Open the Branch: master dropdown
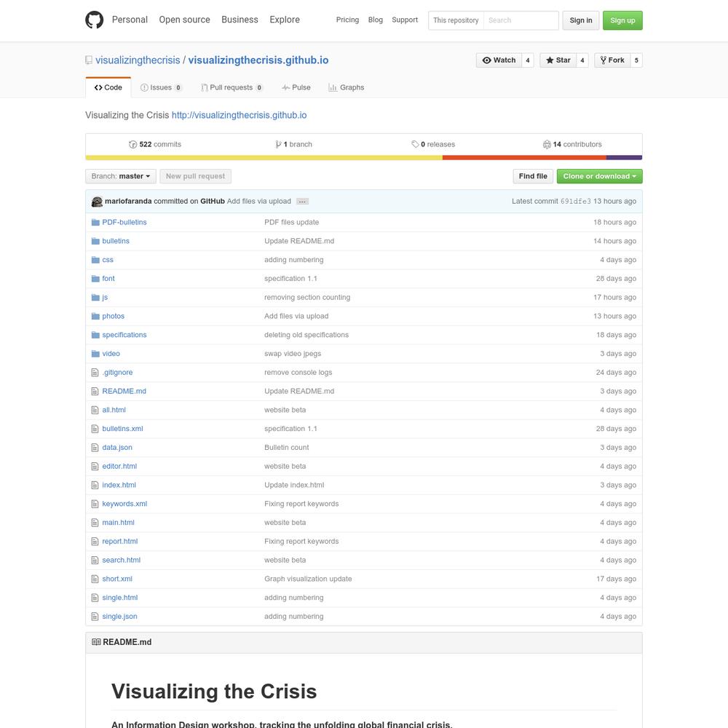The width and height of the screenshot is (728, 728). click(121, 176)
